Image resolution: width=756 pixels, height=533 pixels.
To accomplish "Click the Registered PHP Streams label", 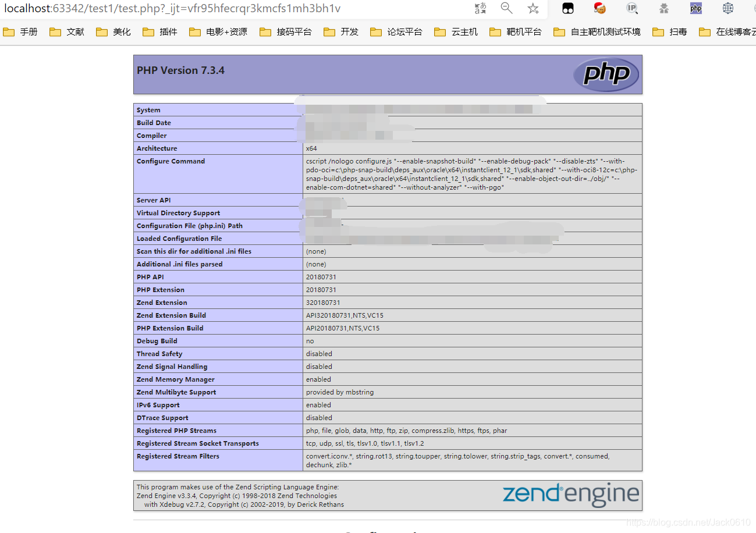I will click(176, 431).
